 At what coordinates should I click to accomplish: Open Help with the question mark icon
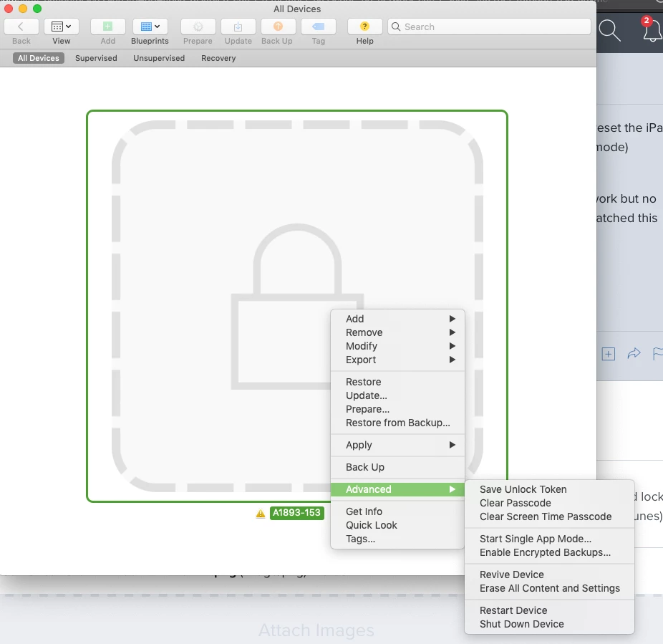pos(364,27)
